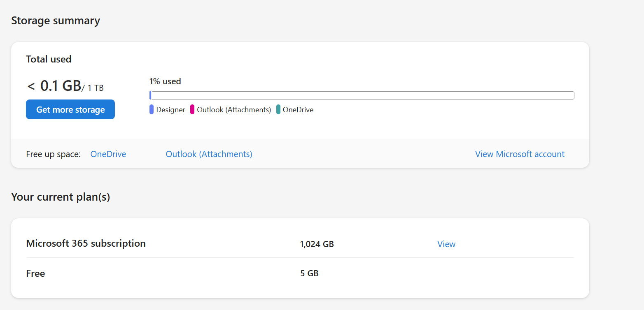This screenshot has height=310, width=644.
Task: Open Outlook (Attachments) free up space link
Action: pos(209,154)
